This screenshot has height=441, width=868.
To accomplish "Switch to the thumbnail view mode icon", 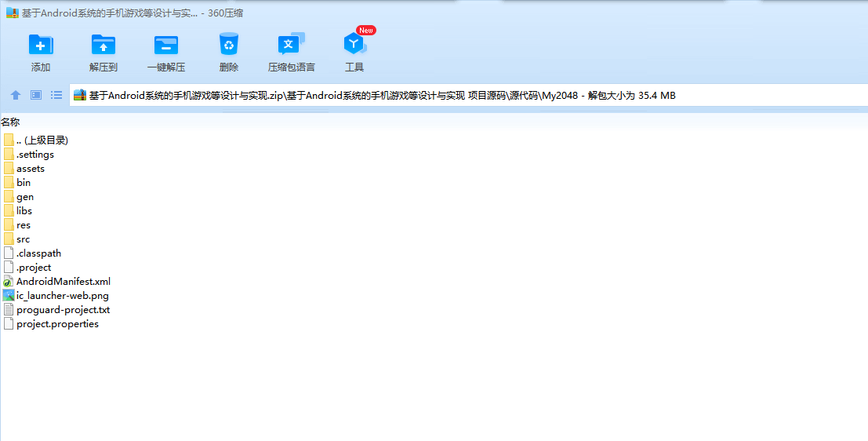I will click(x=36, y=95).
